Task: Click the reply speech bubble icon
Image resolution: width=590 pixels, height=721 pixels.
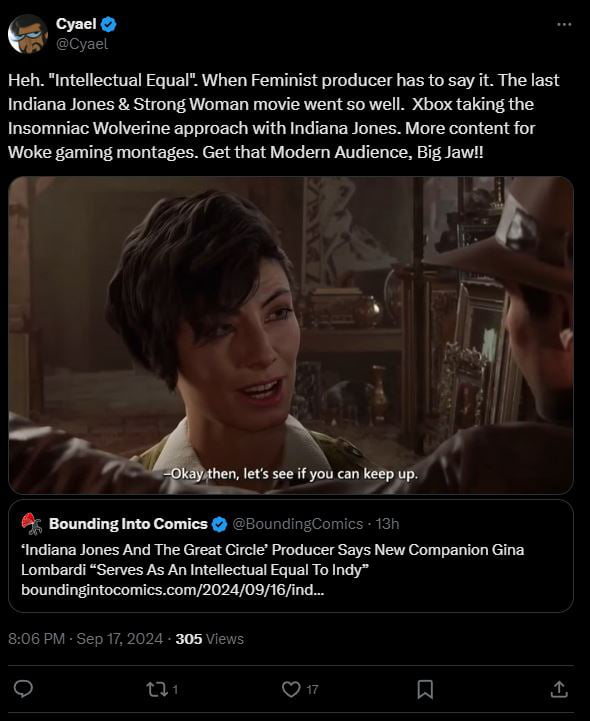Action: [x=23, y=689]
